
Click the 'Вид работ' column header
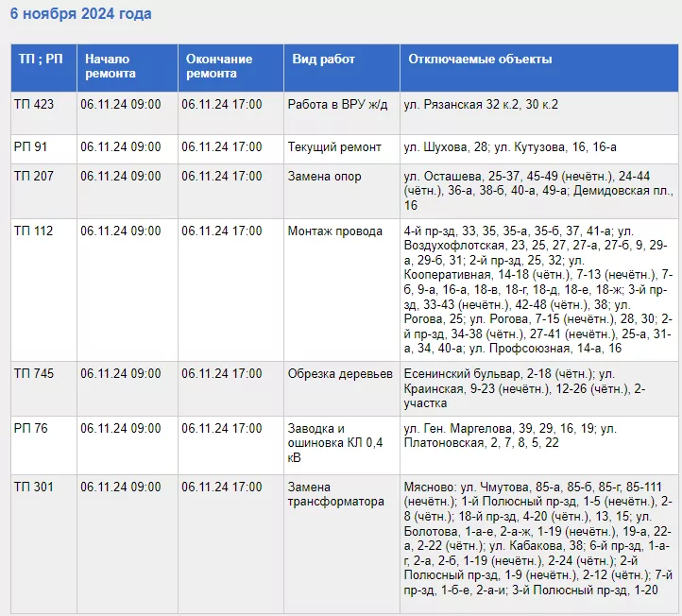pyautogui.click(x=342, y=68)
